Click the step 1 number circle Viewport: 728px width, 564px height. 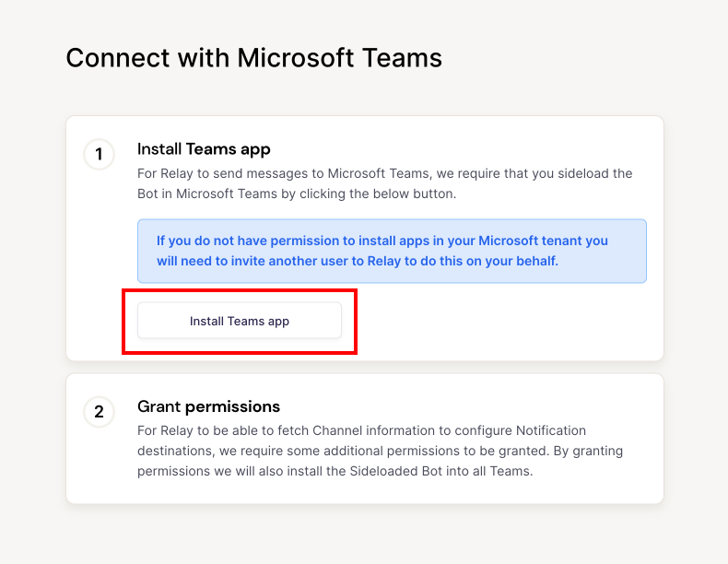click(x=99, y=154)
